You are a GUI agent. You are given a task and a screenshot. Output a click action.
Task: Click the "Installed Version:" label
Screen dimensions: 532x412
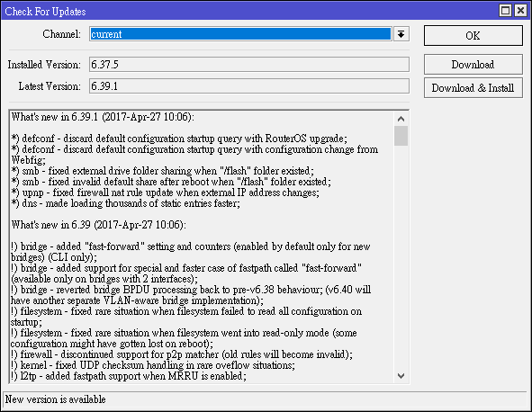click(x=44, y=65)
